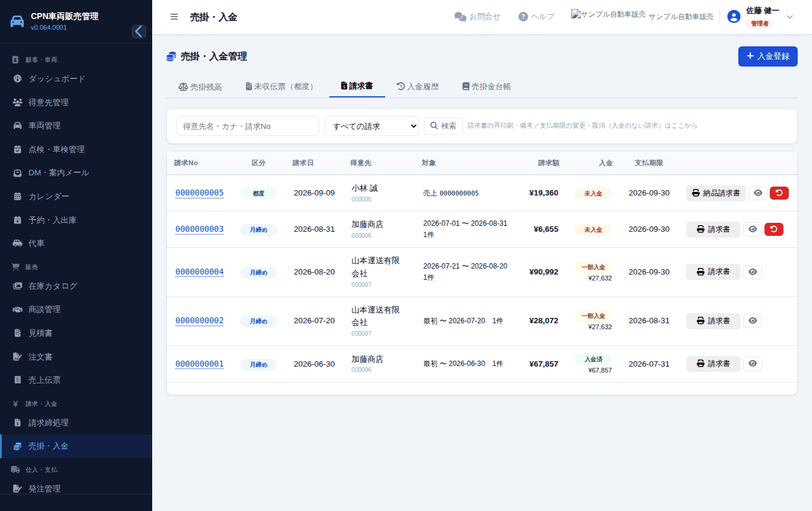This screenshot has height=511, width=812.
Task: Toggle the hamburger menu icon
Action: pos(174,17)
